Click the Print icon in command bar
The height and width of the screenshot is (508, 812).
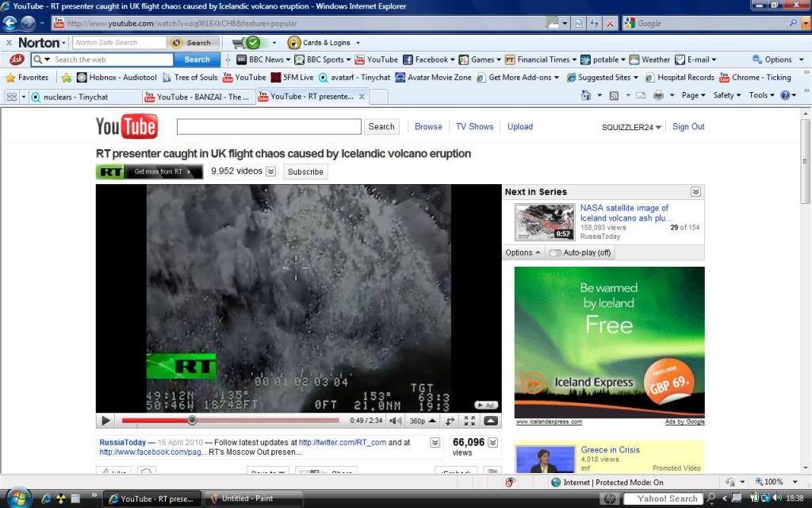(658, 95)
